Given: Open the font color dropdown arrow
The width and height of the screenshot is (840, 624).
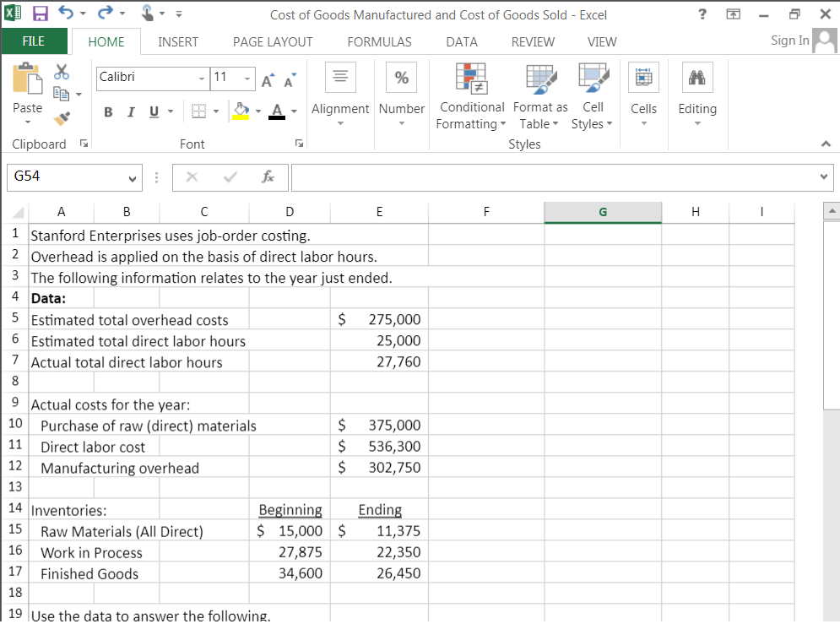Looking at the screenshot, I should (294, 111).
